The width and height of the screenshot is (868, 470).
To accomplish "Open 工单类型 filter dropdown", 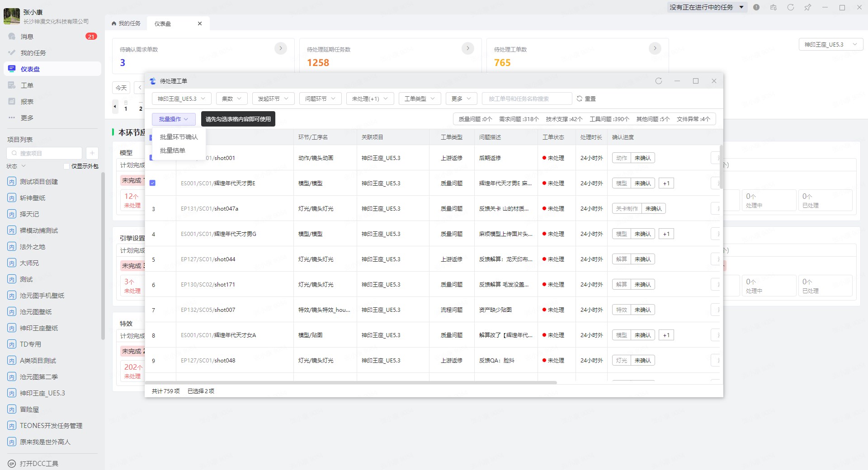I will coord(420,99).
